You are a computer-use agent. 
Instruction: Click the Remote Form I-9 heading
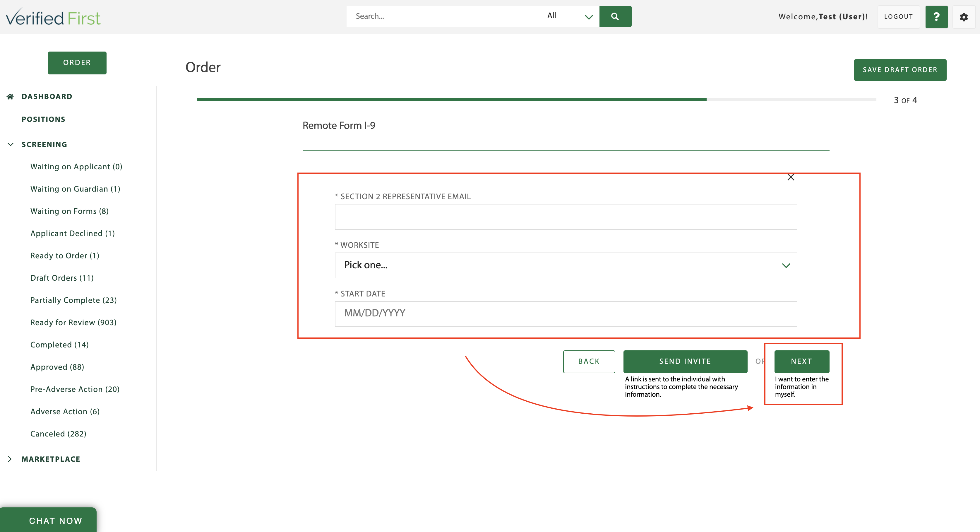[x=339, y=126]
